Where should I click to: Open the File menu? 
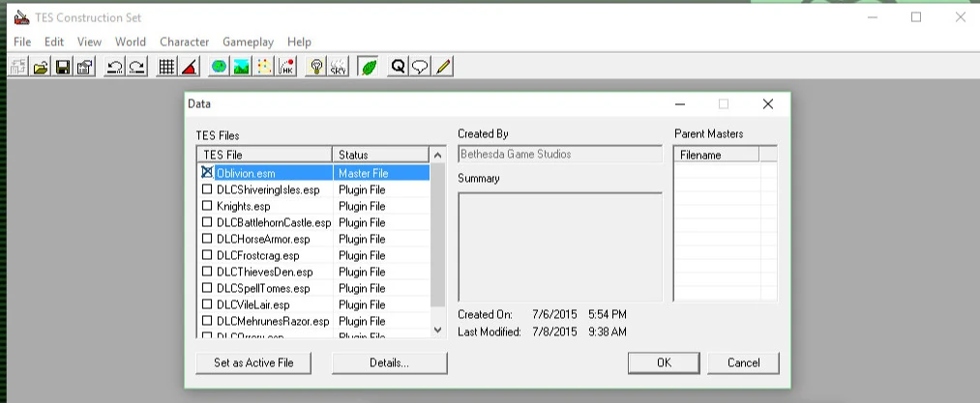(22, 42)
